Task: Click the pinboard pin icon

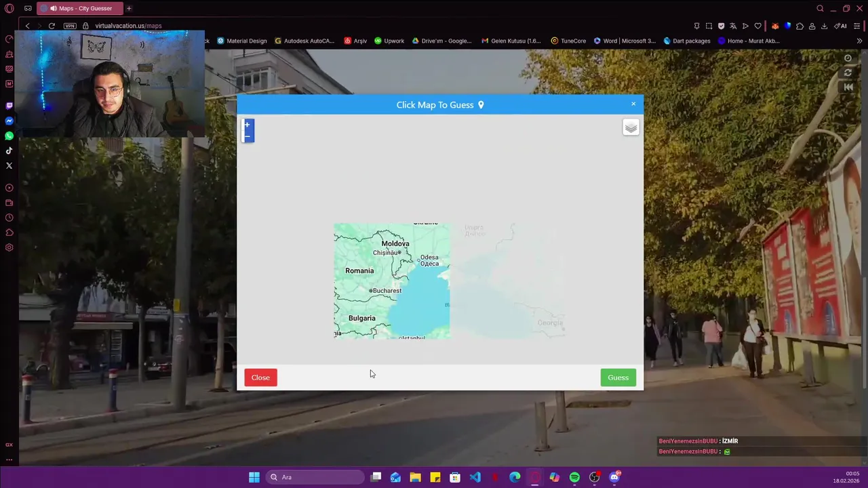Action: click(696, 26)
